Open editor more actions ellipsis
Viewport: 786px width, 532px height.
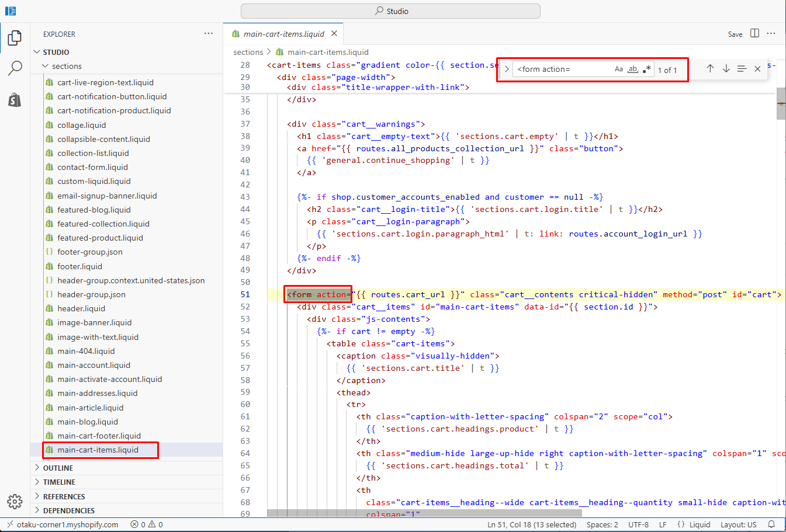coord(771,33)
